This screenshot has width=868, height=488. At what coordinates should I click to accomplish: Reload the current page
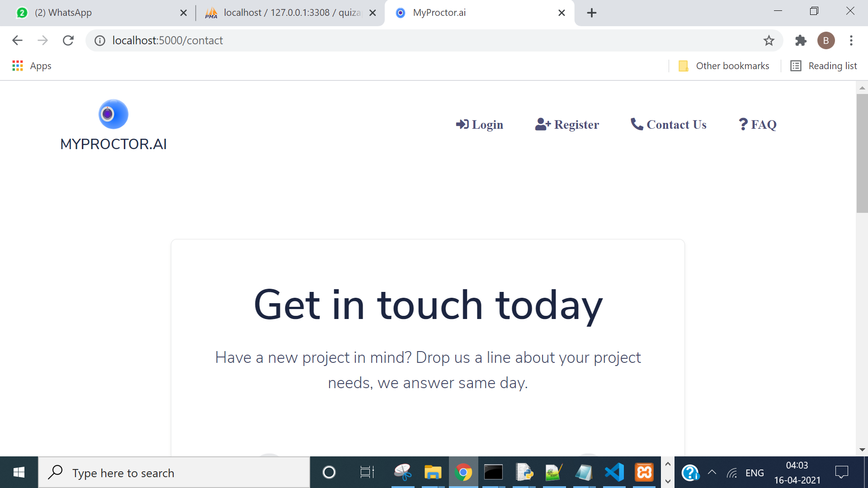68,41
